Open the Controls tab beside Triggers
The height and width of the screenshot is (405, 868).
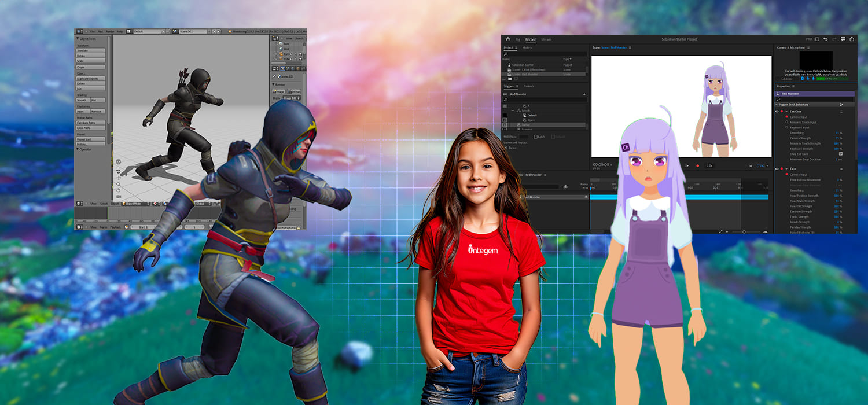click(529, 86)
